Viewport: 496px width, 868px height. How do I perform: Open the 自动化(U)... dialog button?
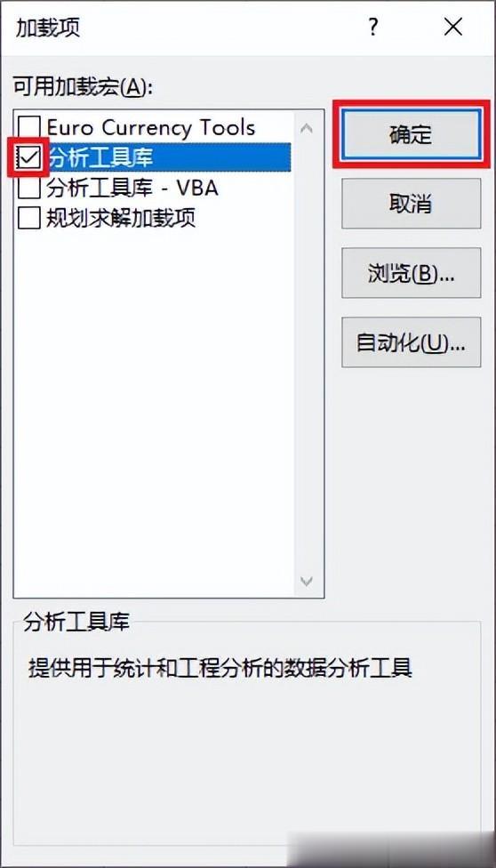click(411, 342)
